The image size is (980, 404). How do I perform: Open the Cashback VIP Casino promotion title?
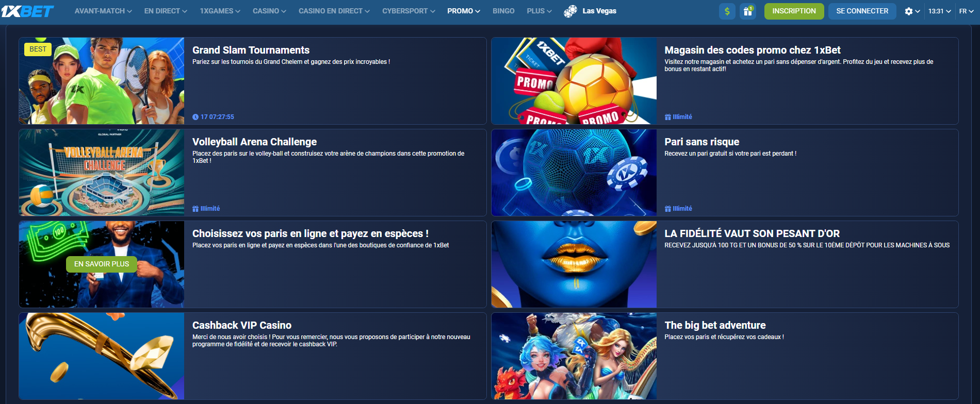coord(242,325)
